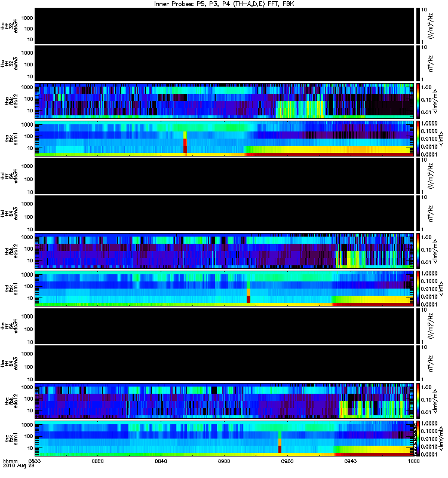Screen dimensions: 448x478
Task: Click the 0.0001 colorbar value of tha fbk scm1
Action: pos(429,154)
